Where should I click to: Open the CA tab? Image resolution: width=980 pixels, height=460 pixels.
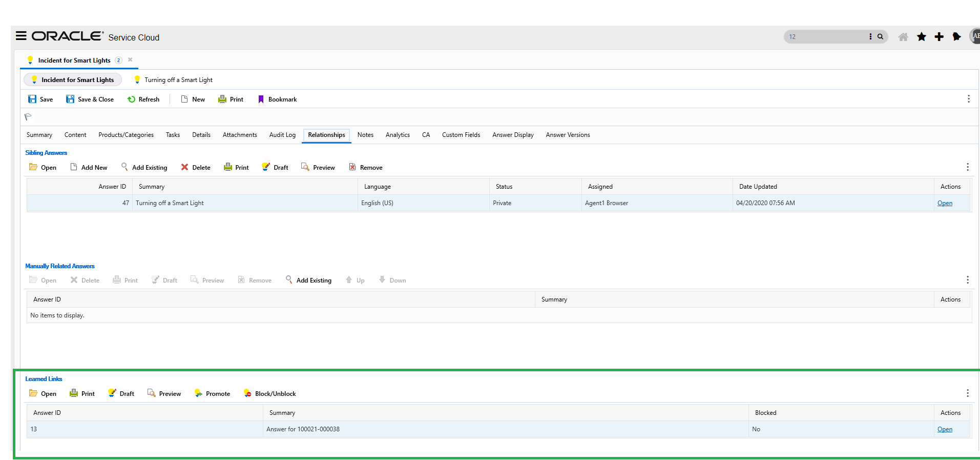tap(426, 135)
